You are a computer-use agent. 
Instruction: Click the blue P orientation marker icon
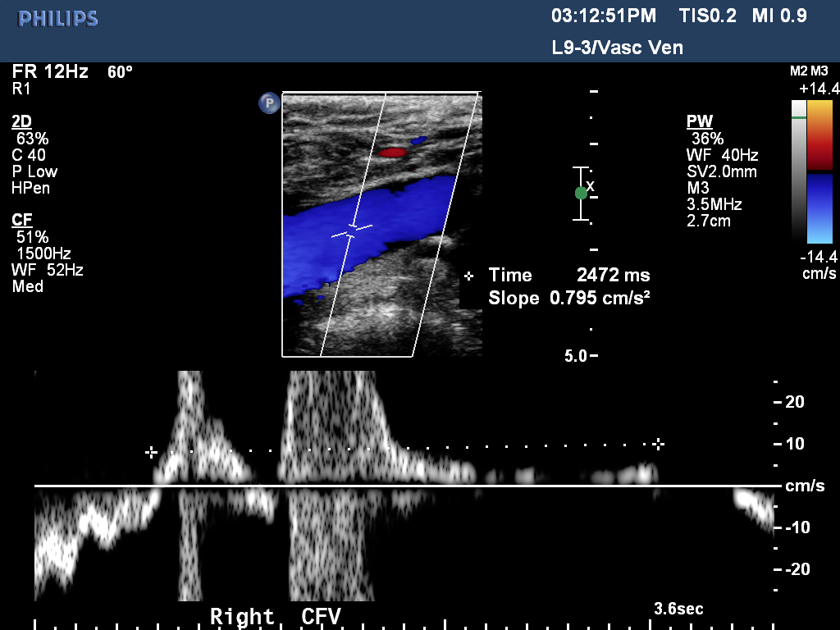269,103
